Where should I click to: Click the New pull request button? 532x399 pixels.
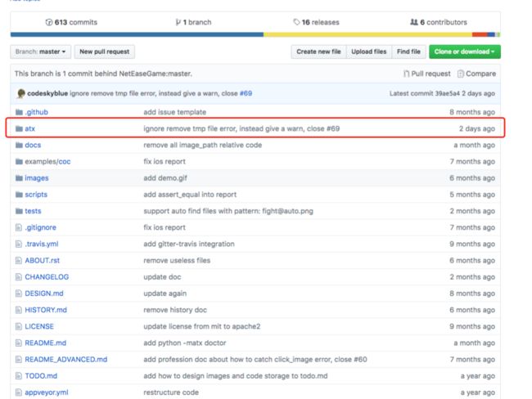pos(105,52)
